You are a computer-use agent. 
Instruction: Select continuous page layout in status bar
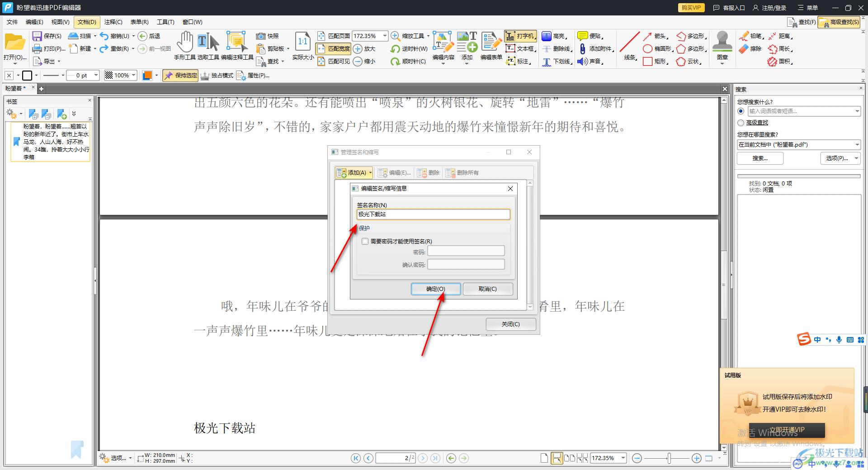557,458
